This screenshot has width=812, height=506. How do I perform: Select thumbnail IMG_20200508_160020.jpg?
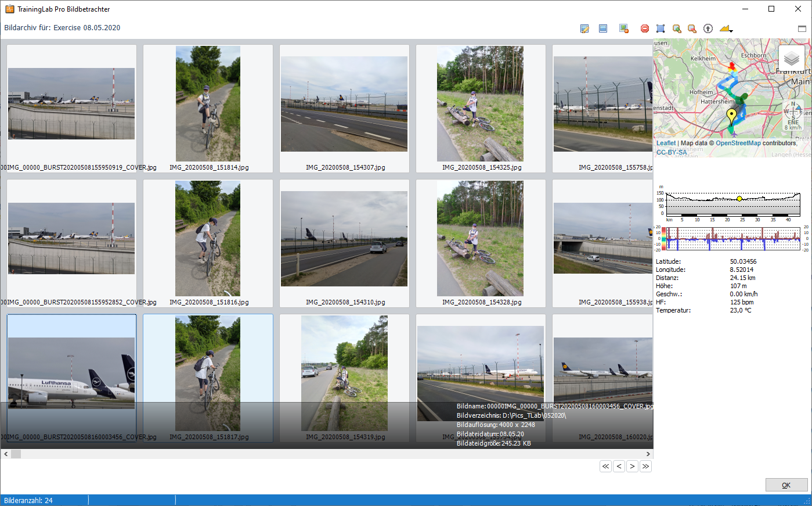tap(602, 378)
